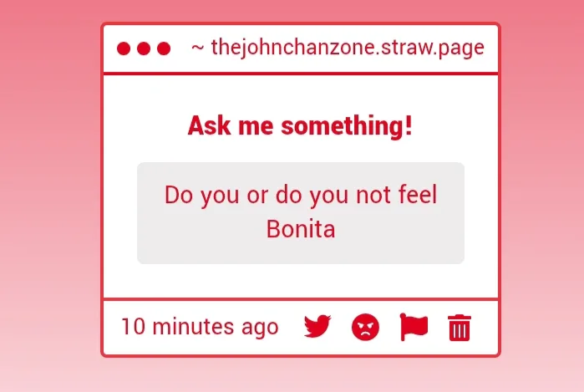Click the angry face icon
The image size is (584, 392).
click(365, 327)
